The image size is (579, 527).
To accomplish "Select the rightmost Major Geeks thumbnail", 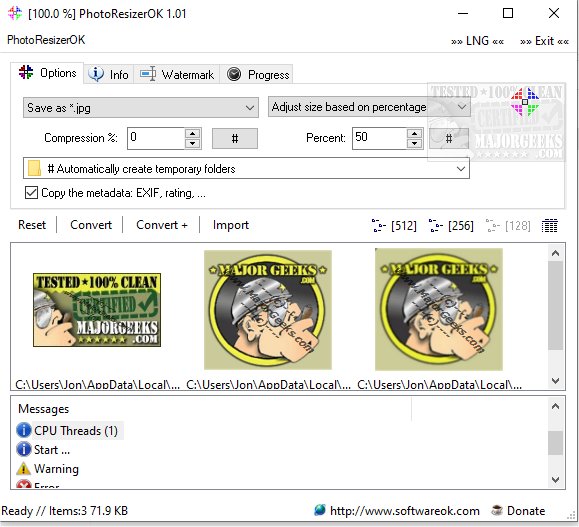I will pyautogui.click(x=439, y=309).
